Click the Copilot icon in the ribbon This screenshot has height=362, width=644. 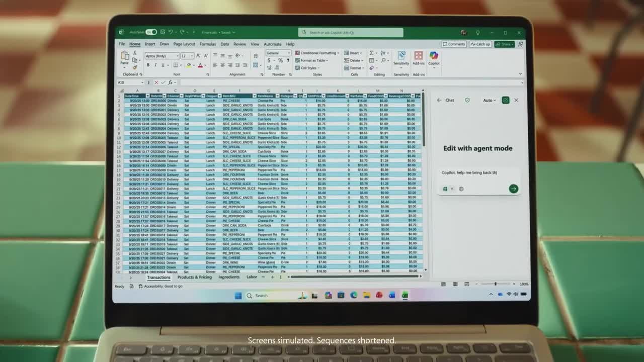click(x=434, y=56)
